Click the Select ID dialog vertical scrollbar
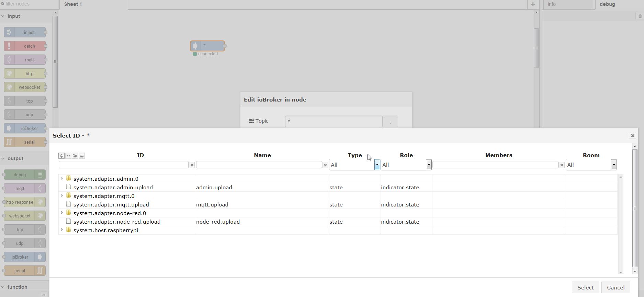Viewport: 644px width, 297px height. [635, 208]
